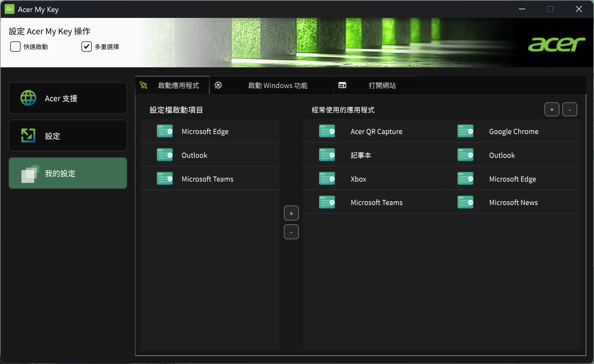Click the icon beside 啟動 Windows 功能
This screenshot has width=594, height=364.
[218, 85]
